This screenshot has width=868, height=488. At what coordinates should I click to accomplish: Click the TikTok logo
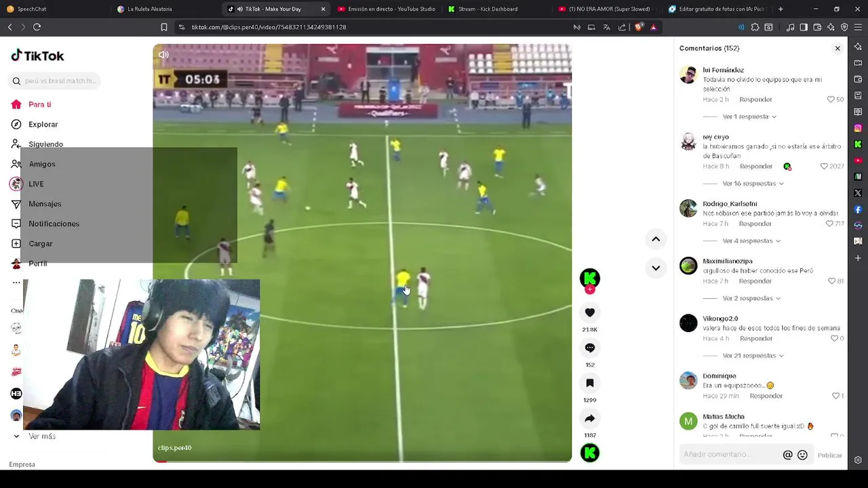tap(37, 56)
